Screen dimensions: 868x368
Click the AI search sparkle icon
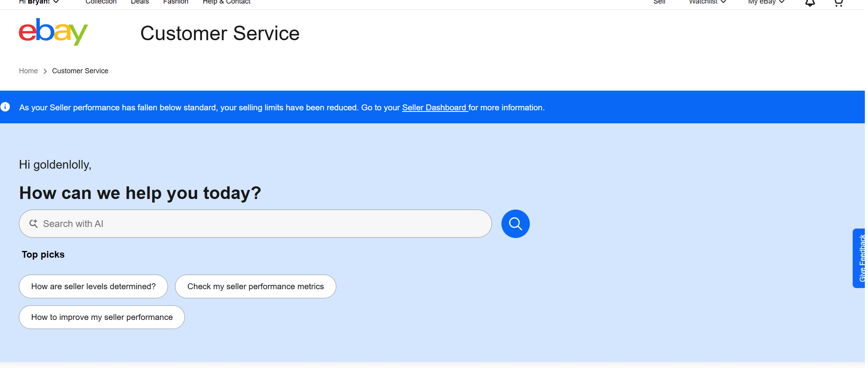(x=34, y=223)
